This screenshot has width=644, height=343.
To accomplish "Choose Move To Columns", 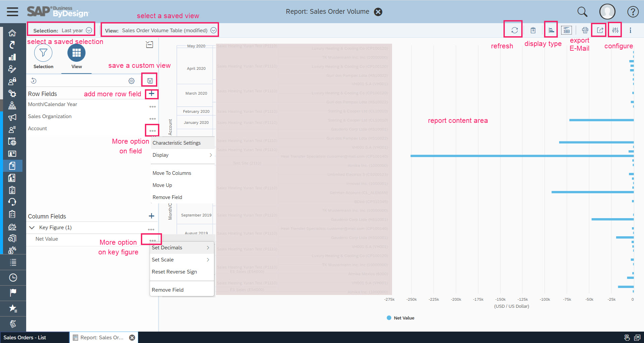I will [x=183, y=173].
